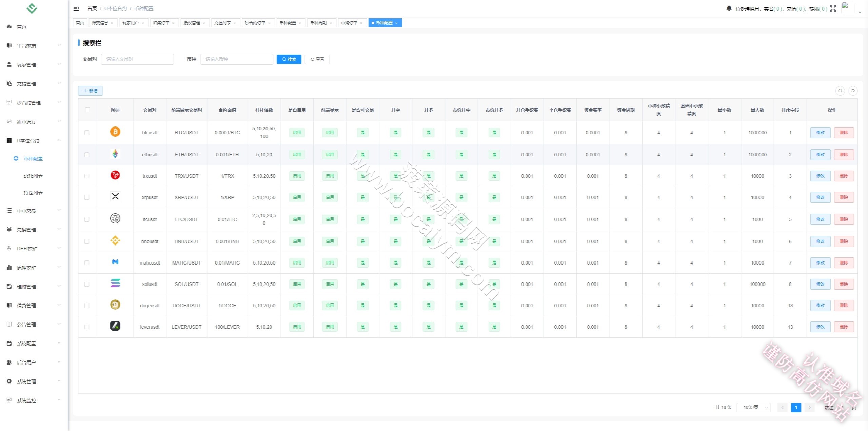Check the trxusdt row checkbox
The image size is (868, 431).
click(87, 176)
